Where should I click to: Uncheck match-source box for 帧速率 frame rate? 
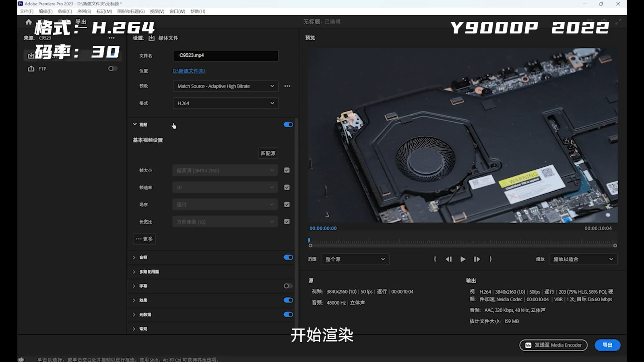(287, 187)
